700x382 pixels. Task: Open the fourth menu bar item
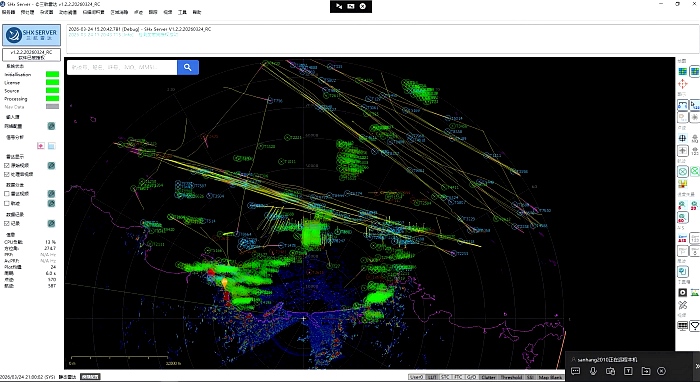point(68,12)
